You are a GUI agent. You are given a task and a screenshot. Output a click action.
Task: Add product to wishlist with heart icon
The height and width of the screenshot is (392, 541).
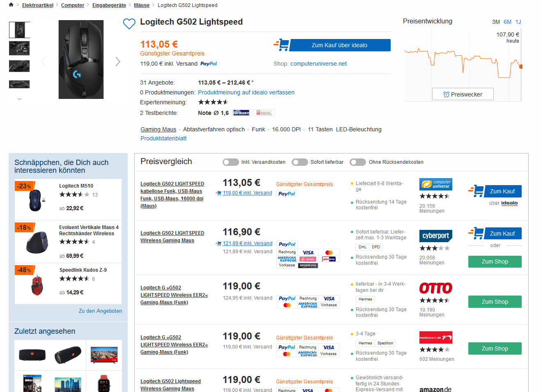[129, 24]
